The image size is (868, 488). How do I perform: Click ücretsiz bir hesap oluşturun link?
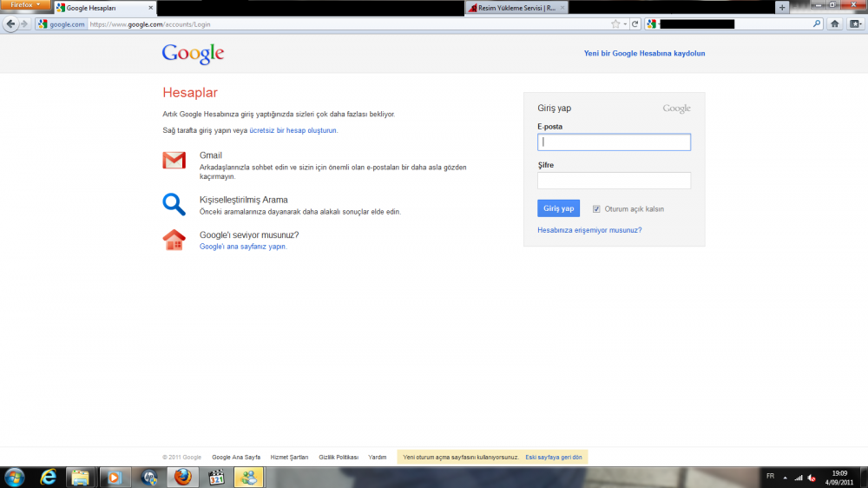click(x=293, y=130)
